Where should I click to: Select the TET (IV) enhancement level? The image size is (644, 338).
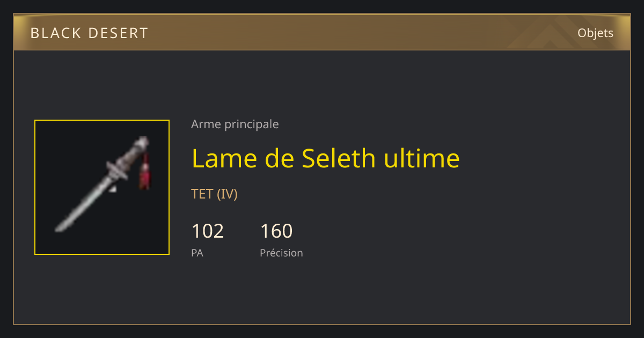pos(214,194)
